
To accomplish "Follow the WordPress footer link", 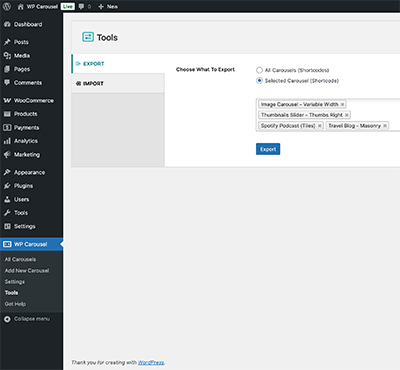I will point(151,362).
